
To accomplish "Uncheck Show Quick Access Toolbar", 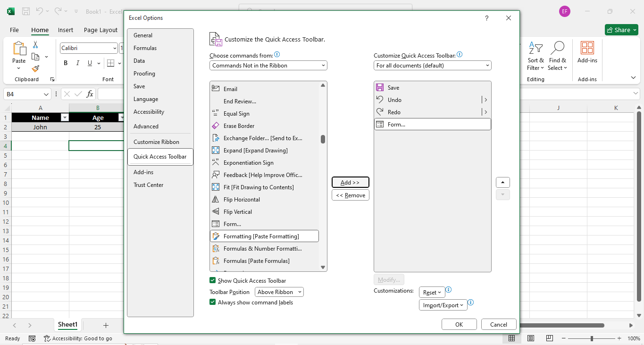I will tap(213, 280).
